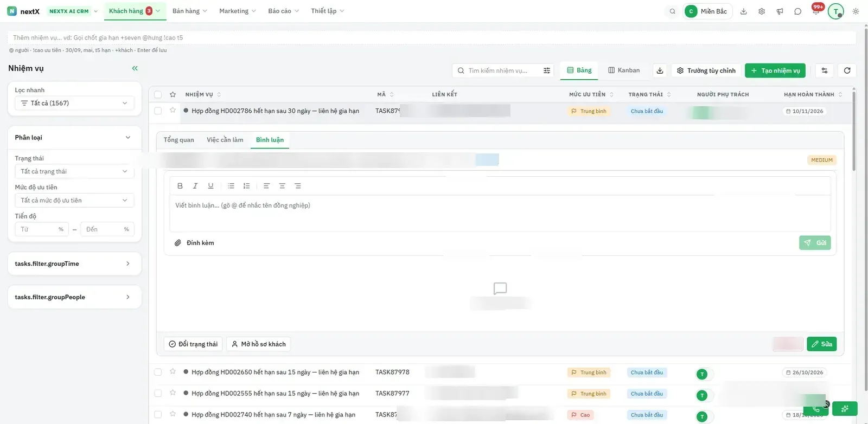Tick checkbox for HD002786 task row
This screenshot has width=868, height=424.
158,111
